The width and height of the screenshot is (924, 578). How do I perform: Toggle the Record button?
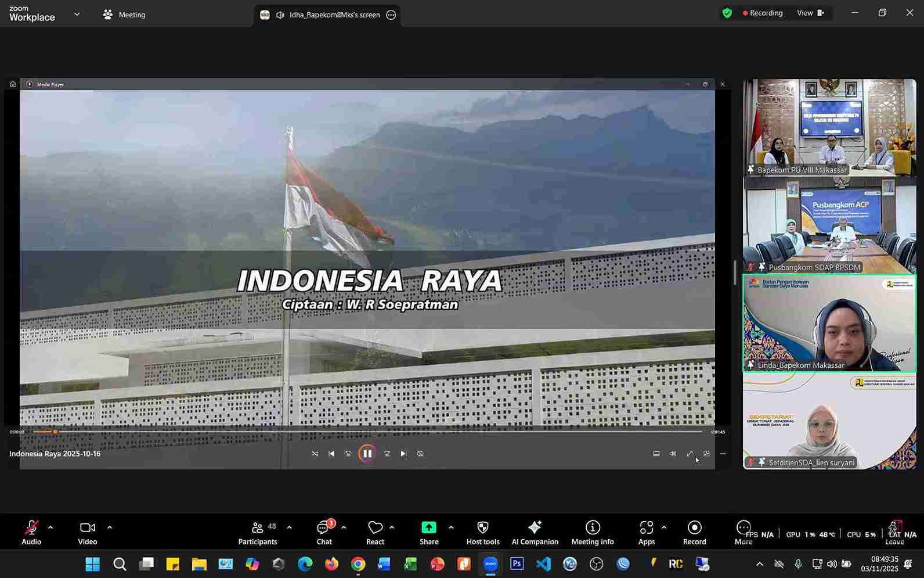[694, 533]
